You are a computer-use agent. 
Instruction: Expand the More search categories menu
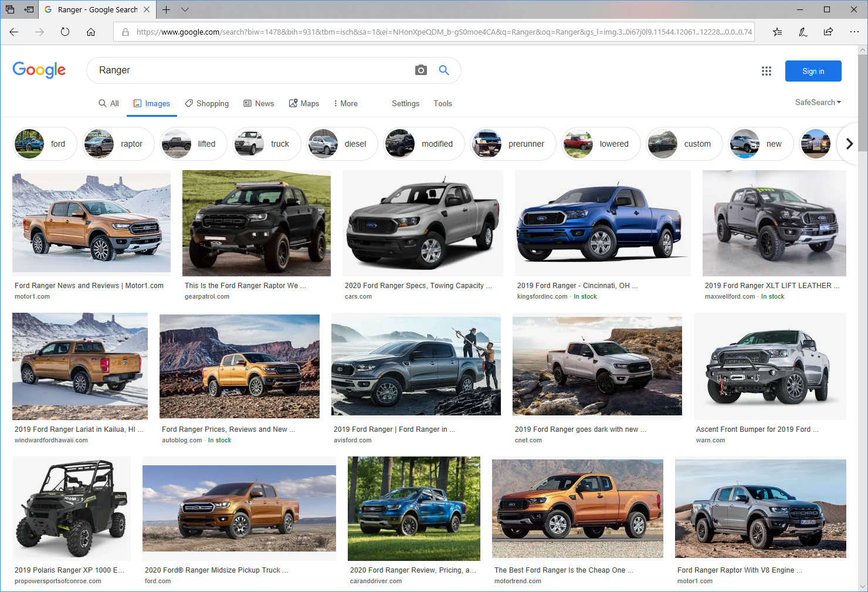[345, 104]
